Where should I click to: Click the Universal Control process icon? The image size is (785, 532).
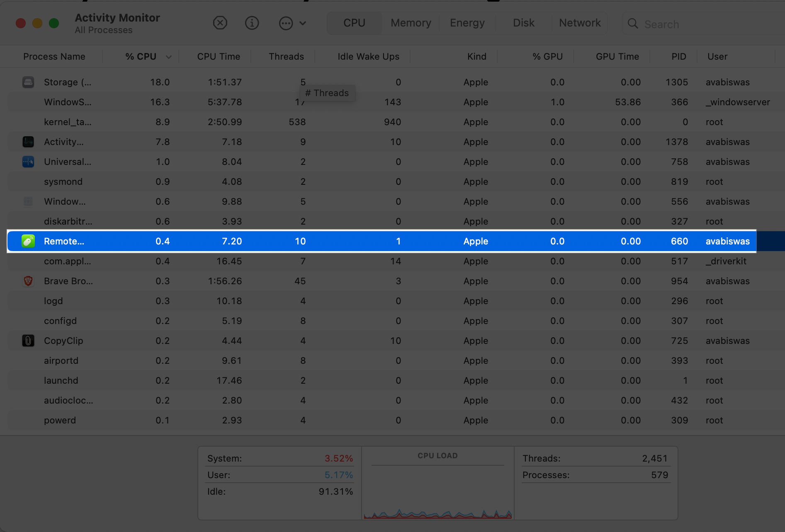pyautogui.click(x=28, y=162)
